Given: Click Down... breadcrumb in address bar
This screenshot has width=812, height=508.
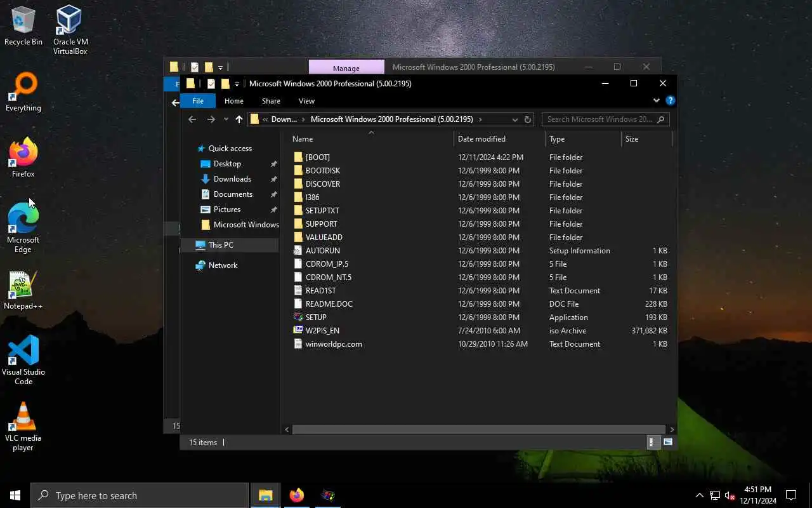Looking at the screenshot, I should click(x=284, y=119).
